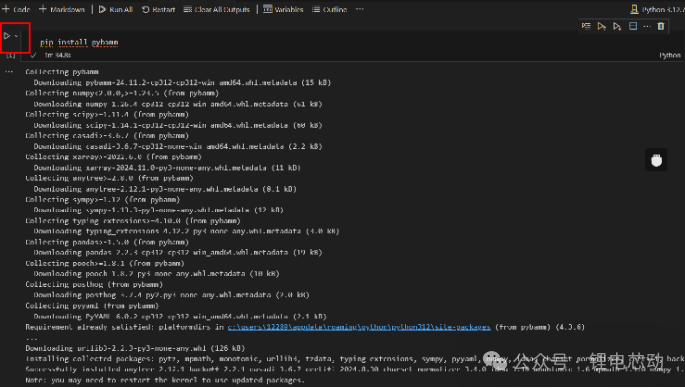Viewport: 685px width, 388px height.
Task: Select the Python 3.12 kernel picker
Action: tap(657, 9)
